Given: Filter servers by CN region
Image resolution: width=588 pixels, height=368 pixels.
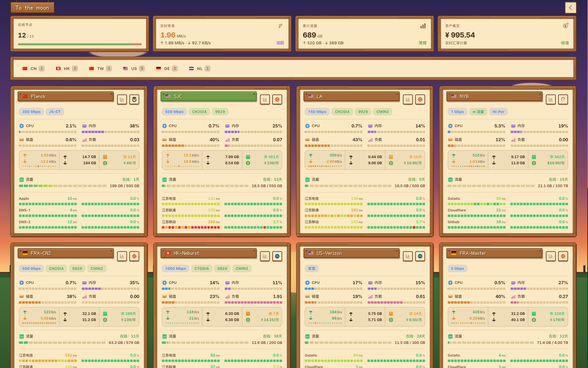Looking at the screenshot, I should [x=33, y=69].
